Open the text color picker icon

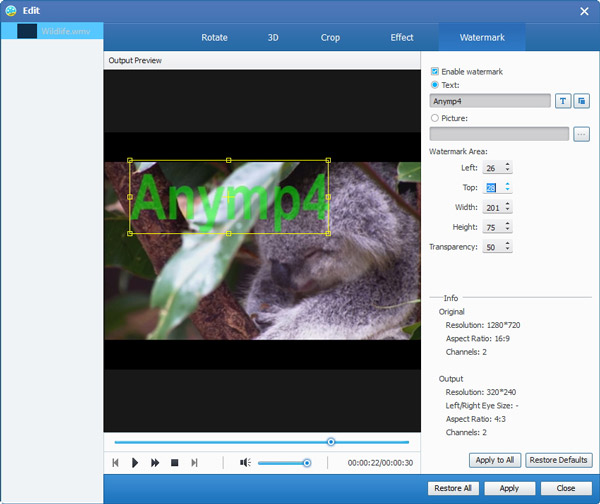point(581,101)
